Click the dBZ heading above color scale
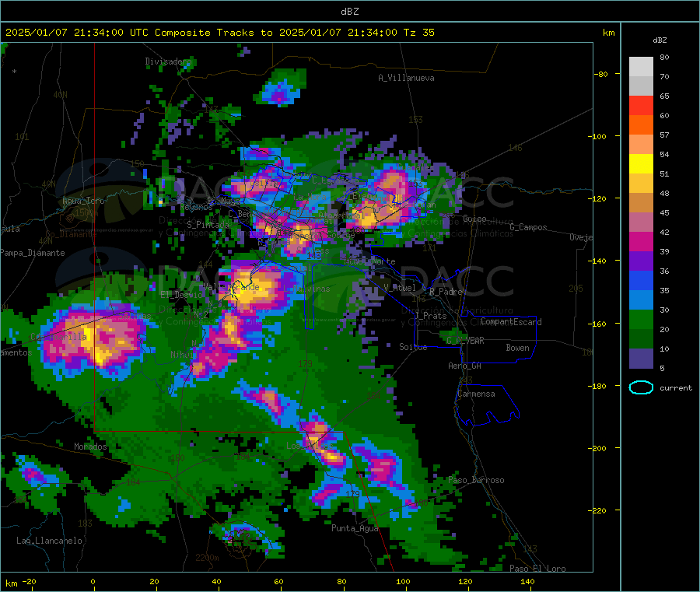 (x=660, y=40)
